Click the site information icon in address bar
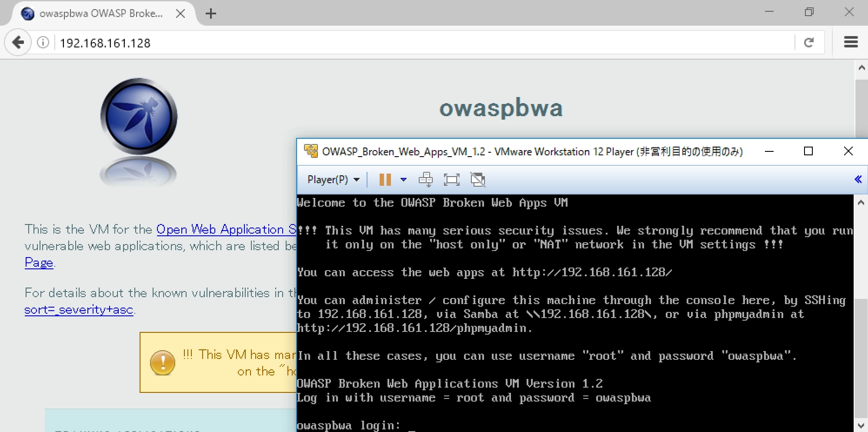 pyautogui.click(x=43, y=43)
